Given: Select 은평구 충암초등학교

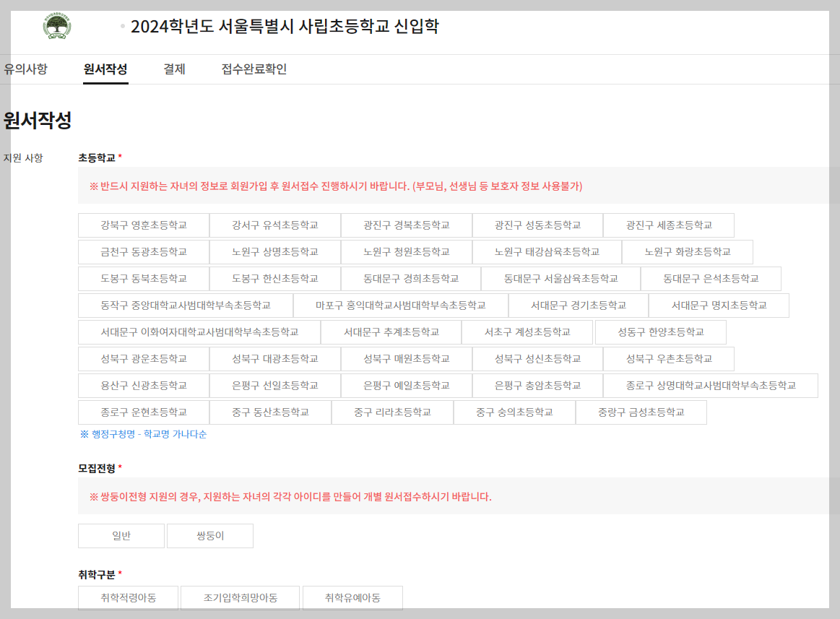Looking at the screenshot, I should (x=537, y=386).
